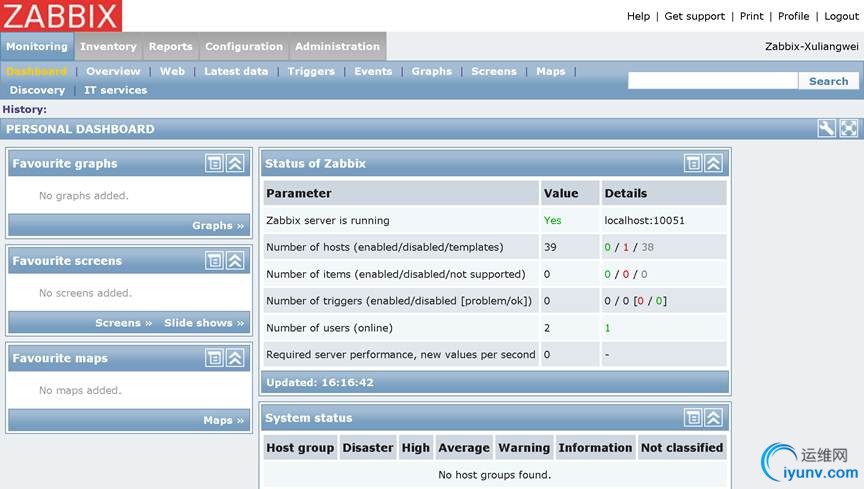This screenshot has width=864, height=489.
Task: Go to the Overview submenu
Action: click(x=113, y=71)
